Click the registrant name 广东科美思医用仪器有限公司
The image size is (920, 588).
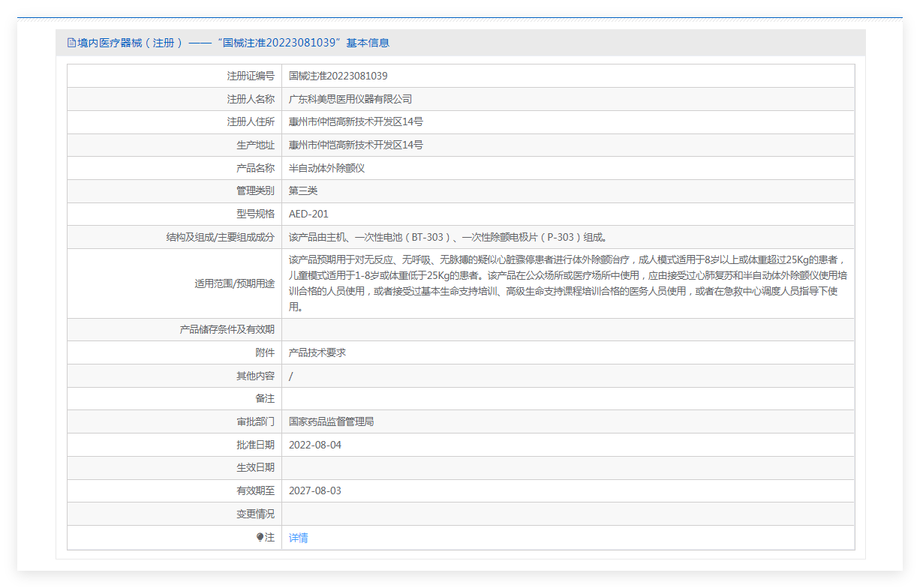tap(350, 99)
